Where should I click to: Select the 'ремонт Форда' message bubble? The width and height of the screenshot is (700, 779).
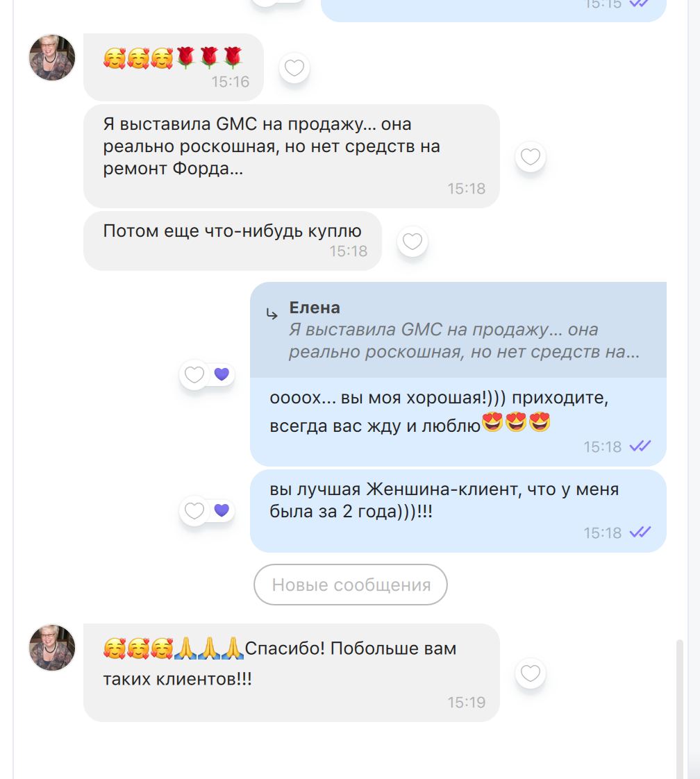pos(291,156)
